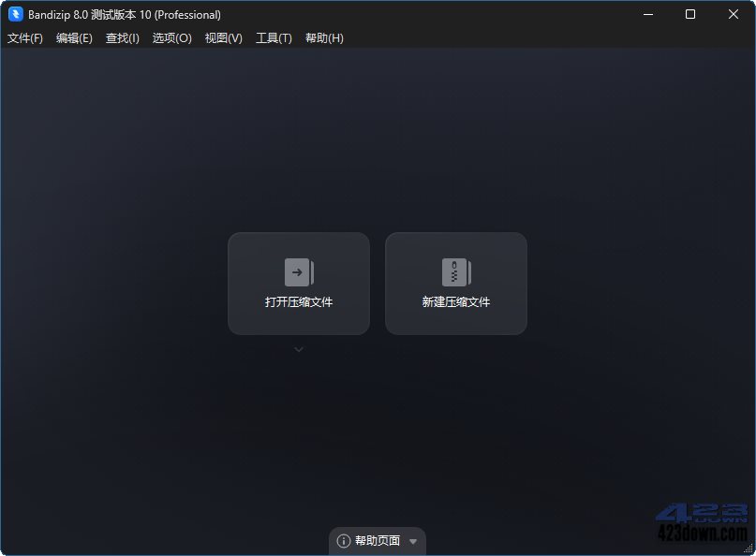Click the open archive arrow icon

(x=298, y=272)
